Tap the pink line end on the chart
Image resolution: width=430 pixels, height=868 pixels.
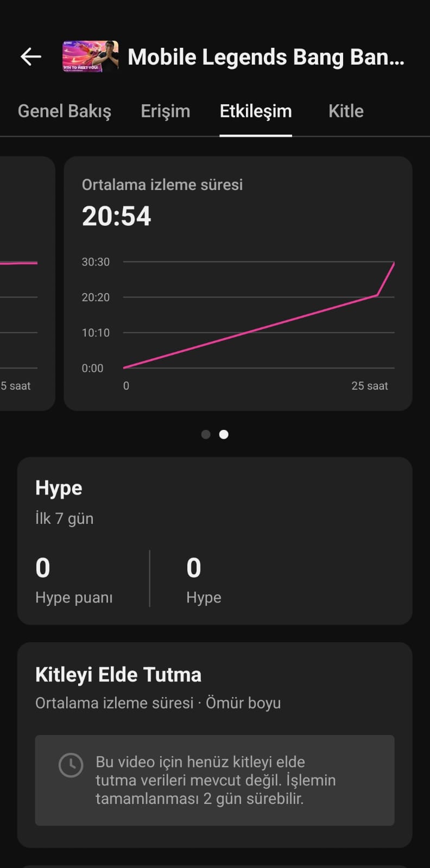394,263
